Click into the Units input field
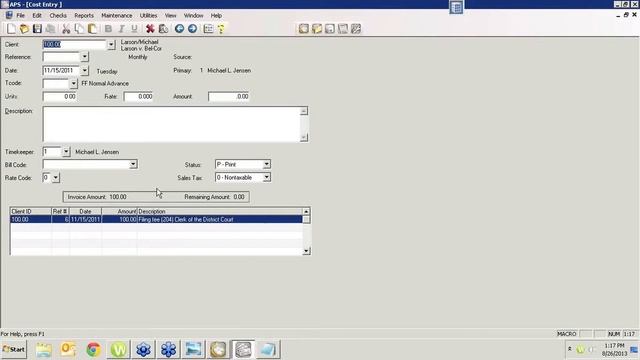 (60, 97)
